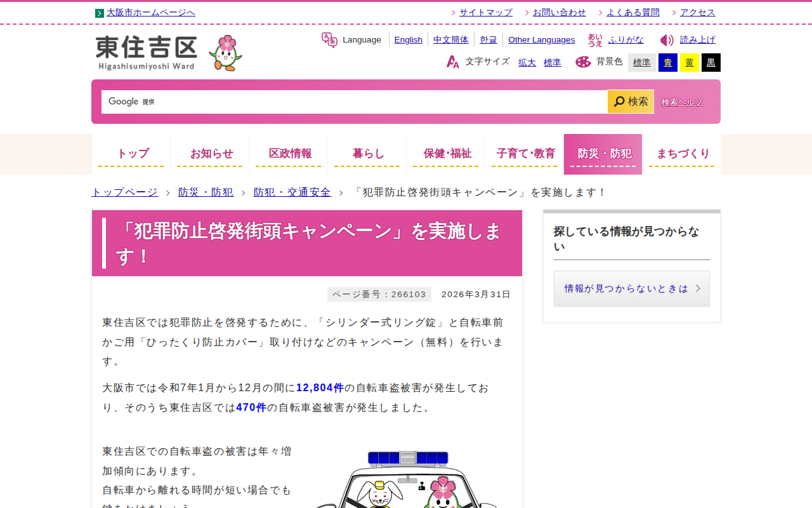Open the 子育て・教育 navigation tab
812x508 pixels.
click(525, 154)
